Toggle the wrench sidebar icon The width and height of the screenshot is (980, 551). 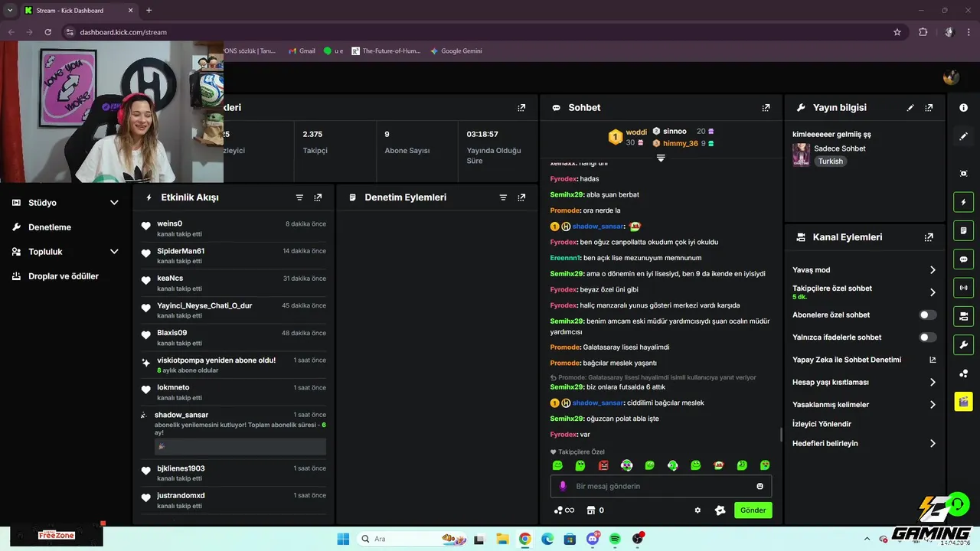click(x=963, y=344)
